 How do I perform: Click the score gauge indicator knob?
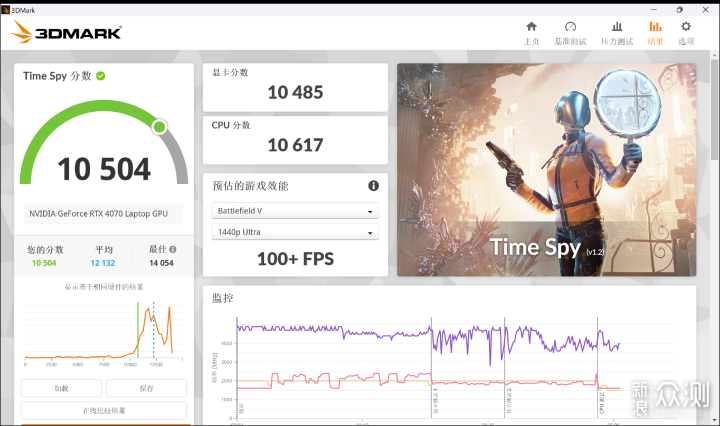coord(159,127)
